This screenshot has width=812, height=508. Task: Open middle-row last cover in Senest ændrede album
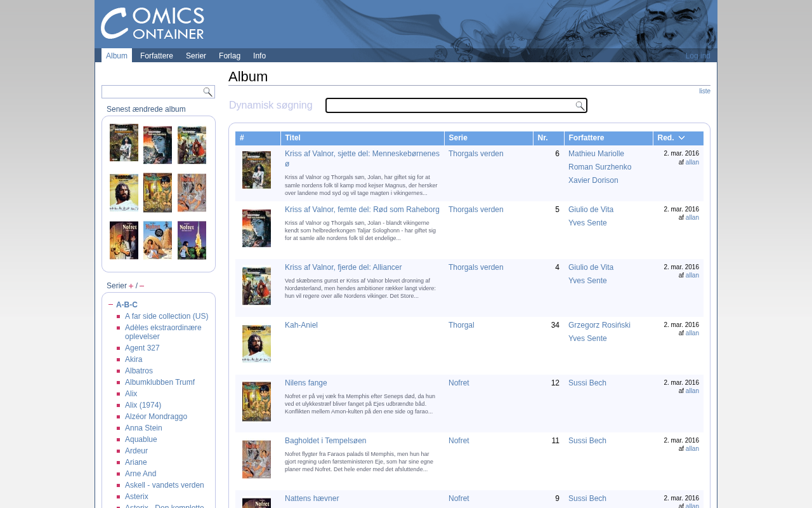point(192,193)
